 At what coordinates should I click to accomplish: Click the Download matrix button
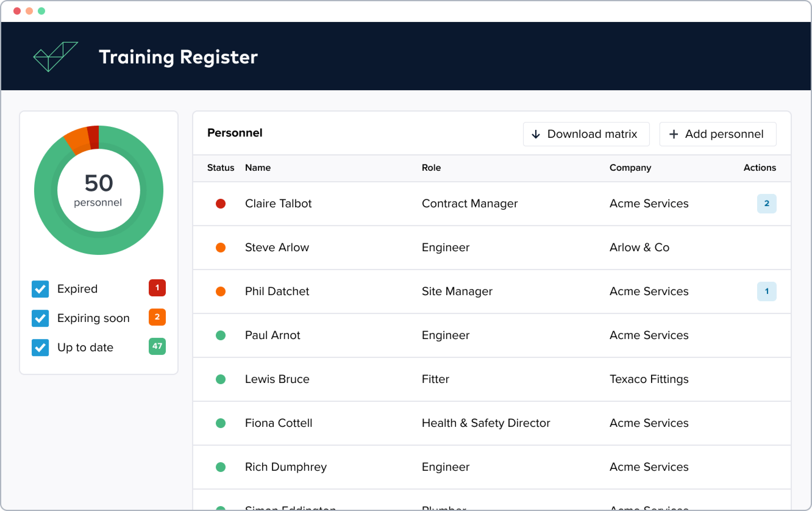click(586, 134)
